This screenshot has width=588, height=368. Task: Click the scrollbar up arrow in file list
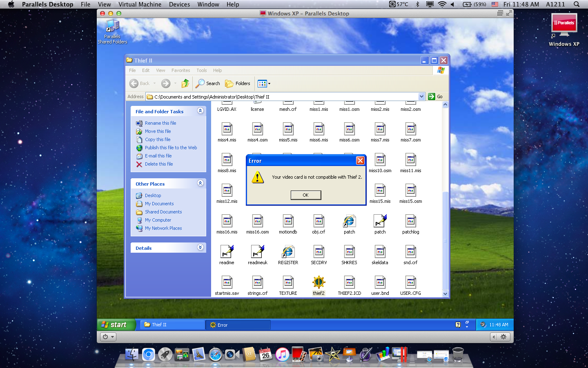click(445, 104)
